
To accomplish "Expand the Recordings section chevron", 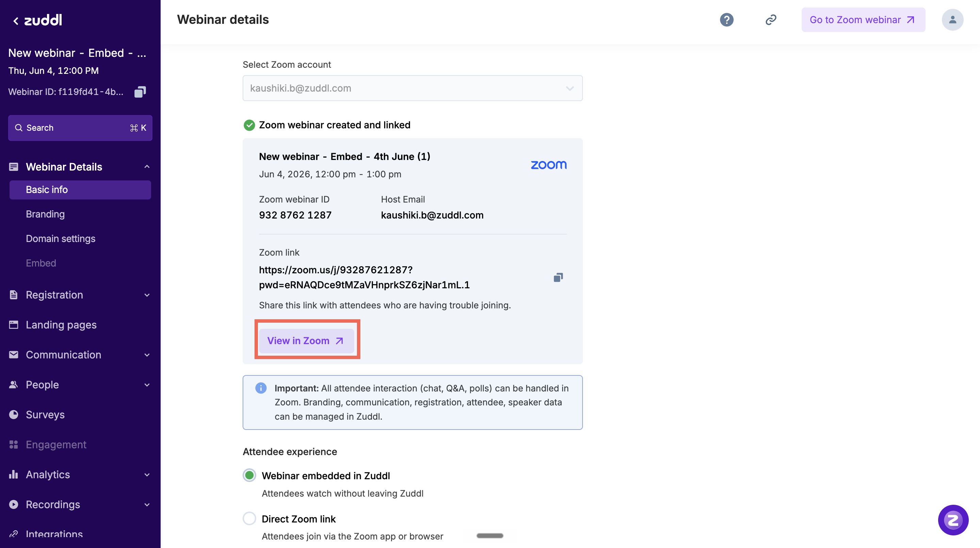I will pos(147,505).
